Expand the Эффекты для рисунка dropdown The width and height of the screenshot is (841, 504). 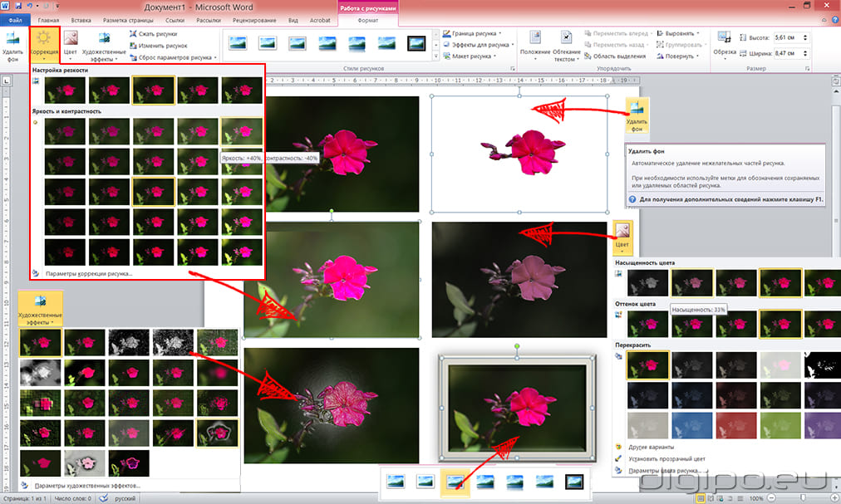480,45
